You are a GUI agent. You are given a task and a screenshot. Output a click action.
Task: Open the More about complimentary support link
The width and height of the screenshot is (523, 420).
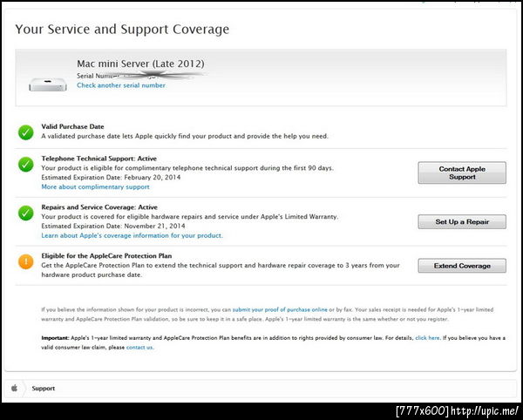[x=95, y=187]
